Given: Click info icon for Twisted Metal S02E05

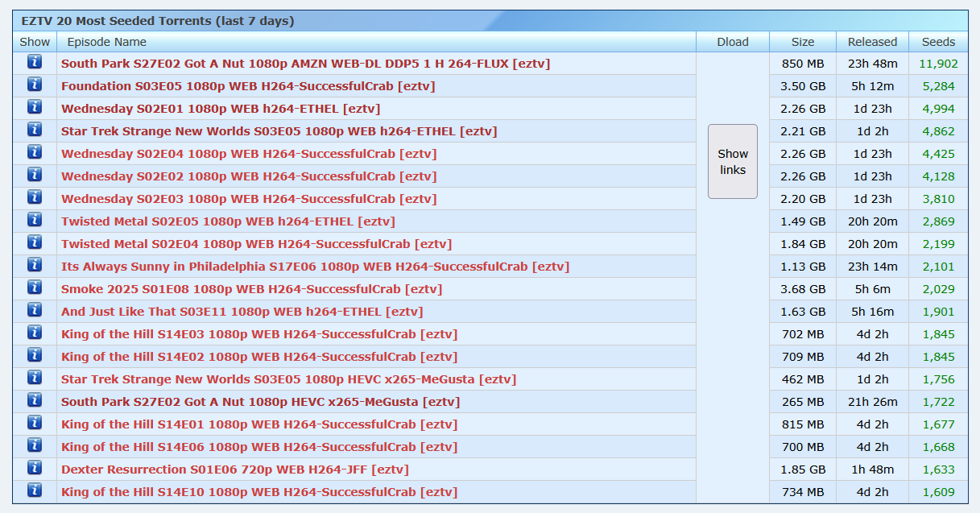Looking at the screenshot, I should [x=34, y=220].
